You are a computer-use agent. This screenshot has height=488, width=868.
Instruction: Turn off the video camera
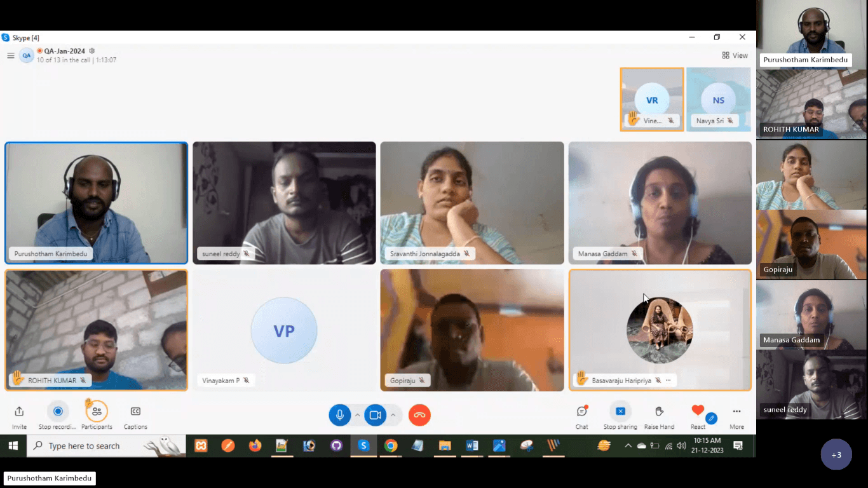[375, 415]
